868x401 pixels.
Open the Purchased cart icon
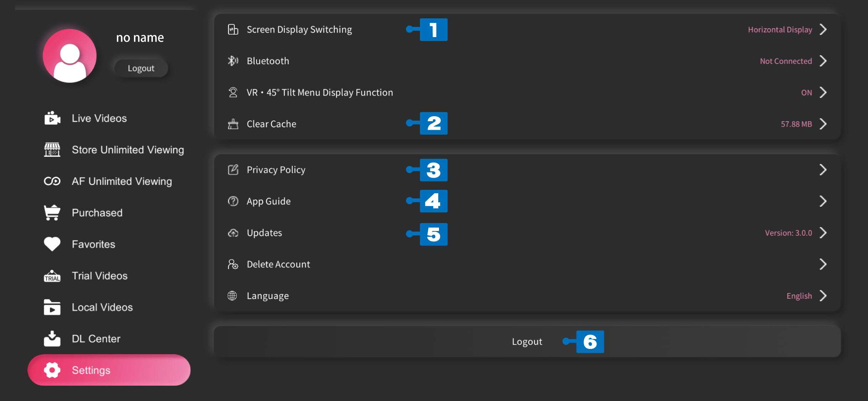coord(52,213)
